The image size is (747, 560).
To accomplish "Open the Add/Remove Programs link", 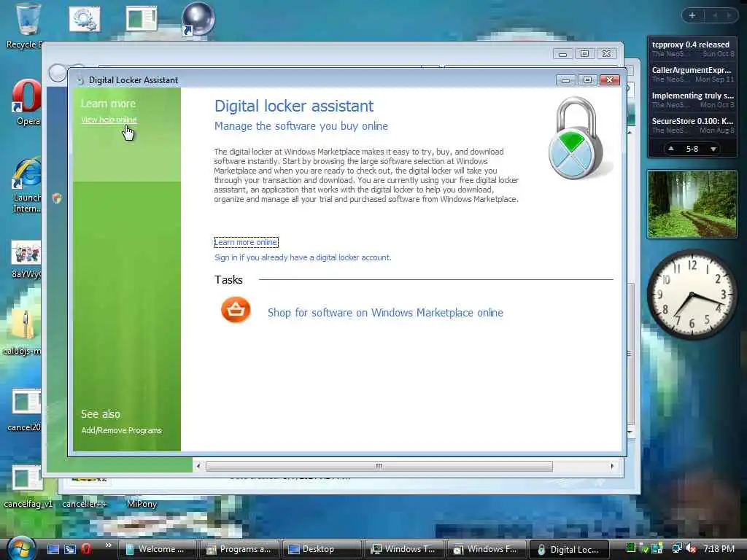I will (122, 430).
